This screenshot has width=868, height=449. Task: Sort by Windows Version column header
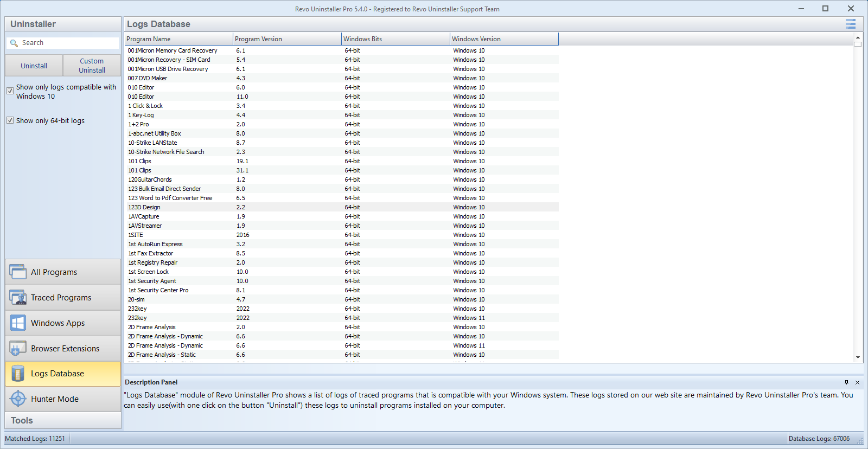(x=503, y=39)
